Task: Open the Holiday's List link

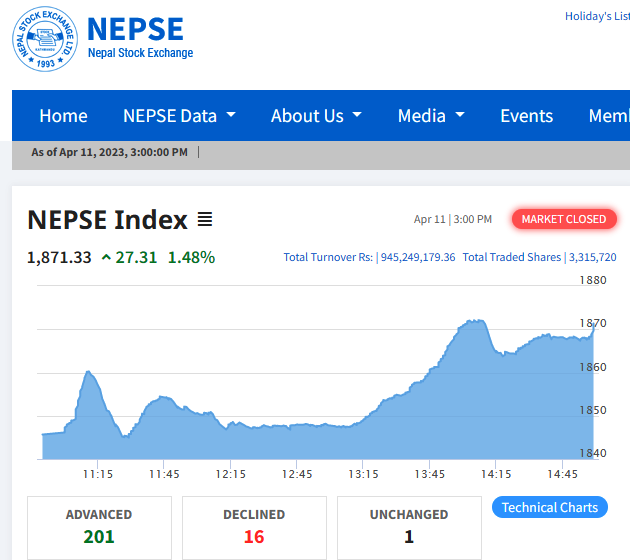Action: point(597,16)
